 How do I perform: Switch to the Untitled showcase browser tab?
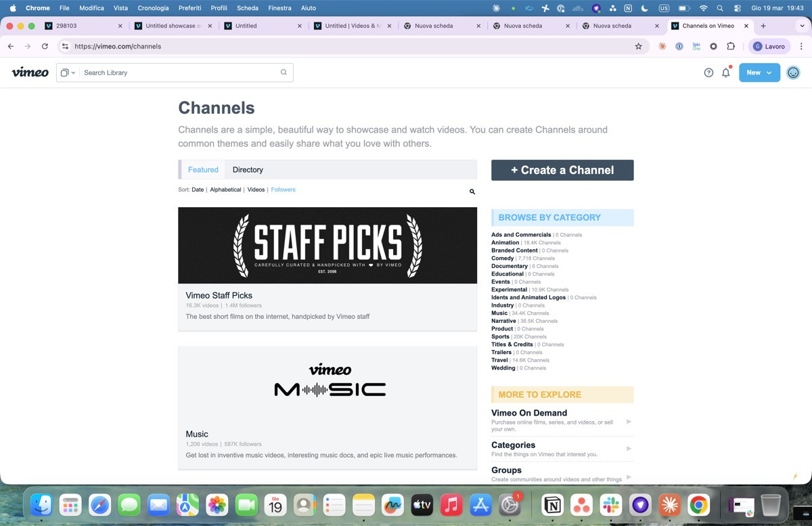pyautogui.click(x=173, y=26)
